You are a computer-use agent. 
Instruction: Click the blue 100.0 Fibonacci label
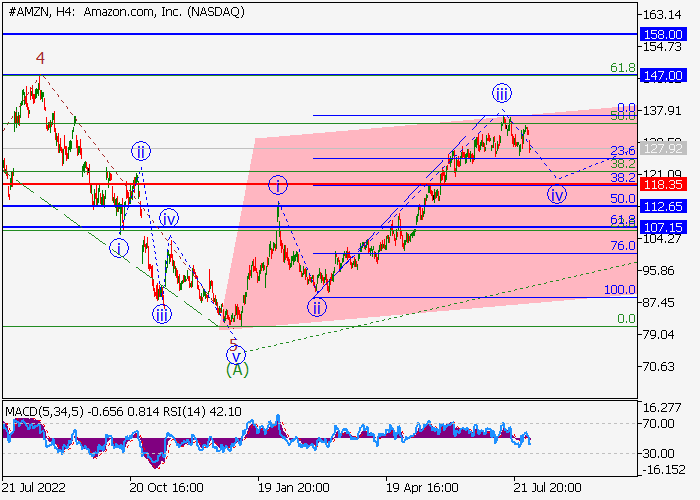620,290
